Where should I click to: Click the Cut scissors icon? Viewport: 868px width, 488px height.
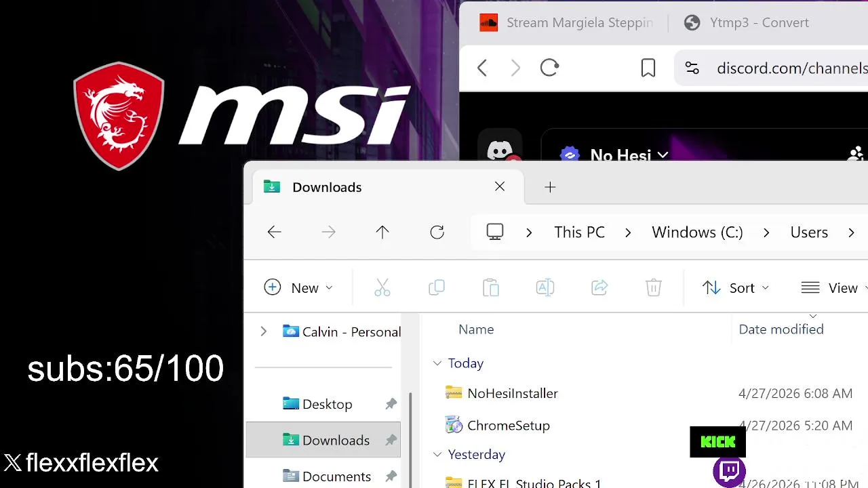382,288
